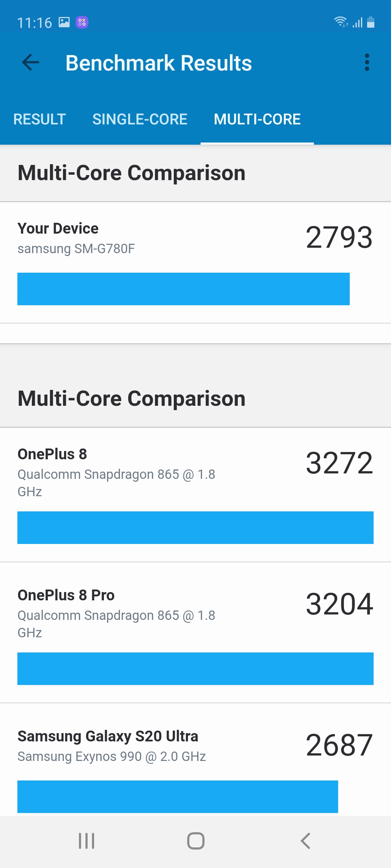Tap the 2793 score bar
391x868 pixels.
[x=184, y=289]
